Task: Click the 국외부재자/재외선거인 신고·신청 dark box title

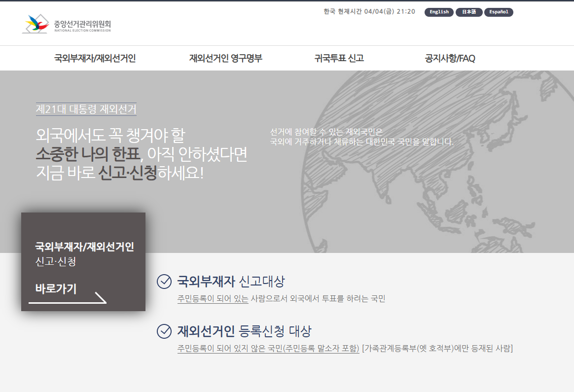Action: click(84, 253)
